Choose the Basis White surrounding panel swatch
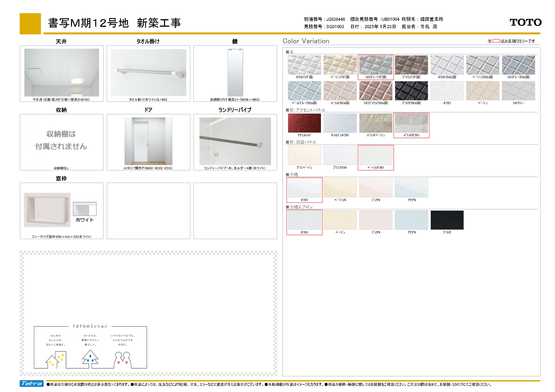This screenshot has width=555, height=392. pyautogui.click(x=376, y=155)
